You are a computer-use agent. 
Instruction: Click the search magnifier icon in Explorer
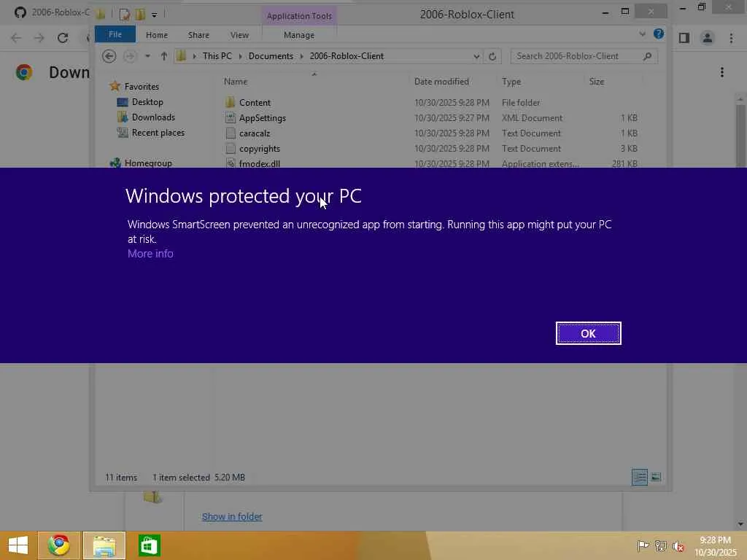[x=647, y=56]
